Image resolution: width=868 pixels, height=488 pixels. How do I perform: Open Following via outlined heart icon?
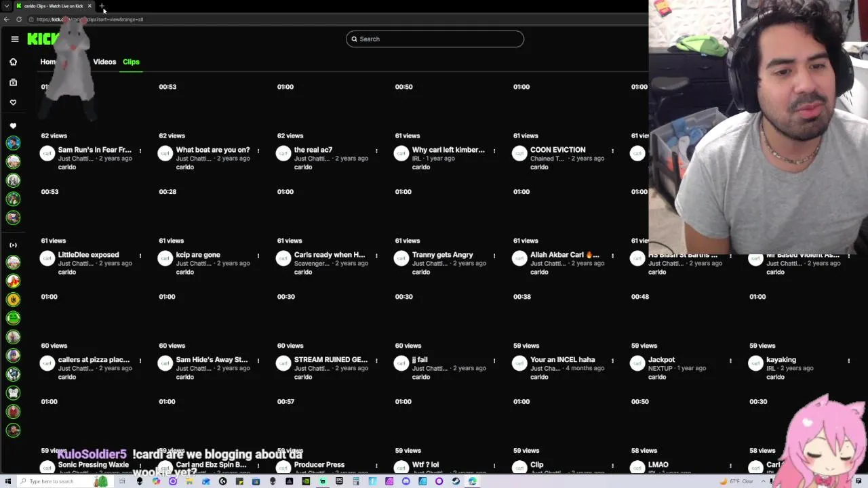13,102
